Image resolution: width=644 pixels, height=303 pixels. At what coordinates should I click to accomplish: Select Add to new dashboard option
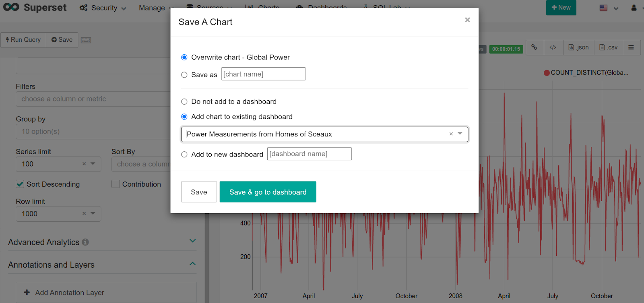pos(184,155)
